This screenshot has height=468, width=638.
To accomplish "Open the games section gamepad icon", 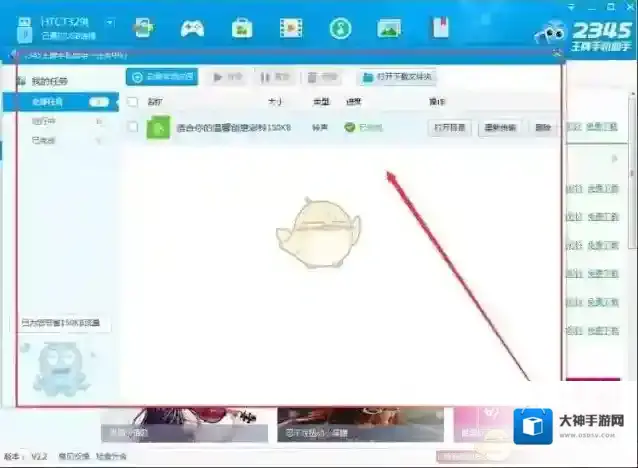I will (x=192, y=27).
